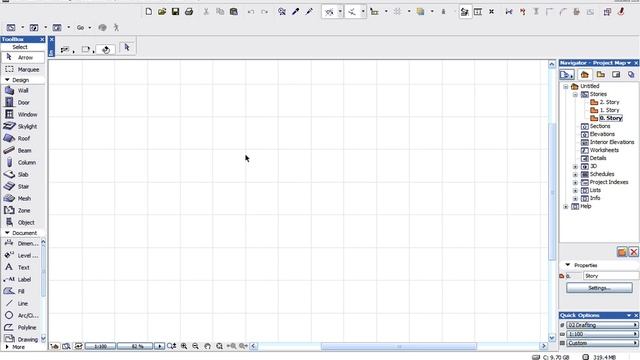Open the Custom dropdown in Quick Options
This screenshot has width=640, height=360.
coord(602,343)
